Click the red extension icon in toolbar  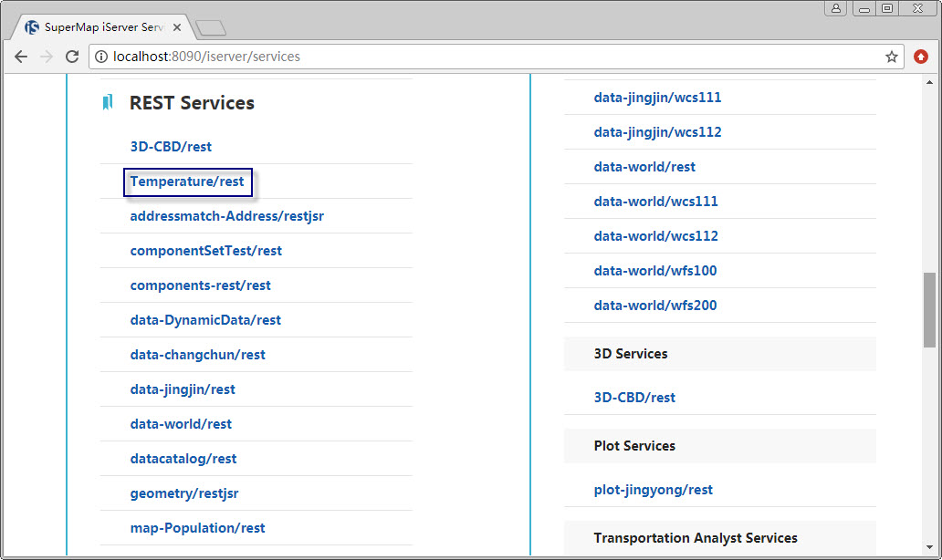[x=921, y=57]
